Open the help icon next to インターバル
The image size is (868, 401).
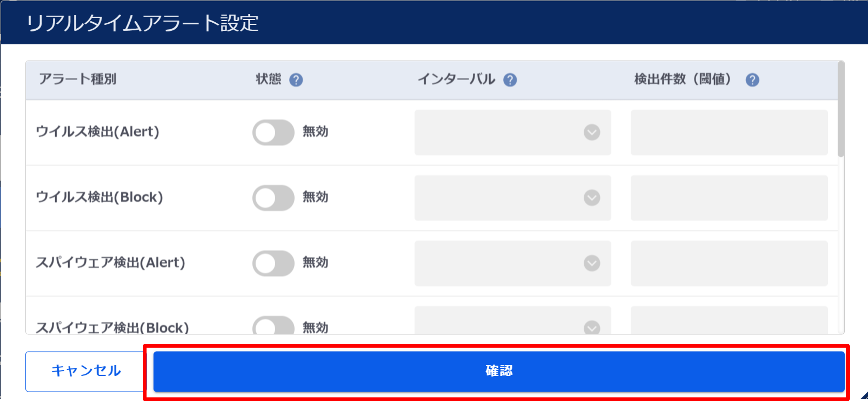pos(510,80)
